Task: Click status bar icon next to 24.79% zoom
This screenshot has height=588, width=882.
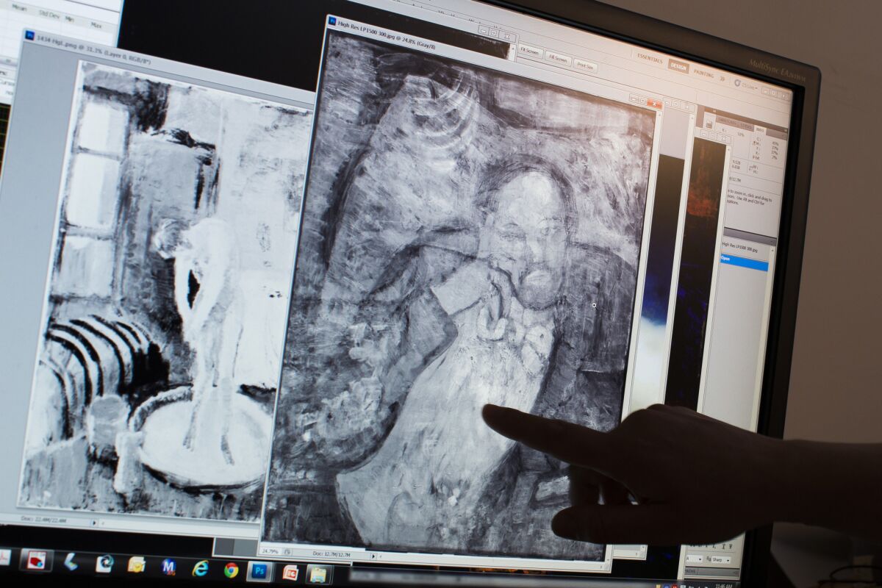Action: click(x=287, y=551)
